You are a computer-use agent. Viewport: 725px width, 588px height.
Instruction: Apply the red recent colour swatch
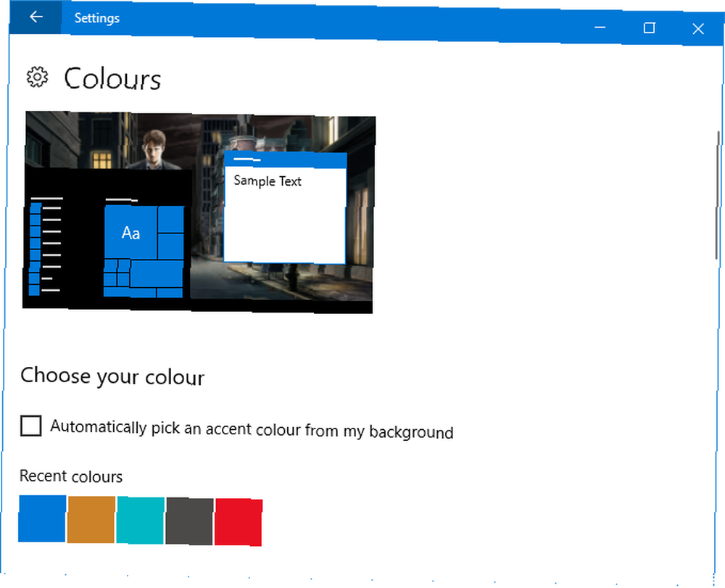click(239, 522)
